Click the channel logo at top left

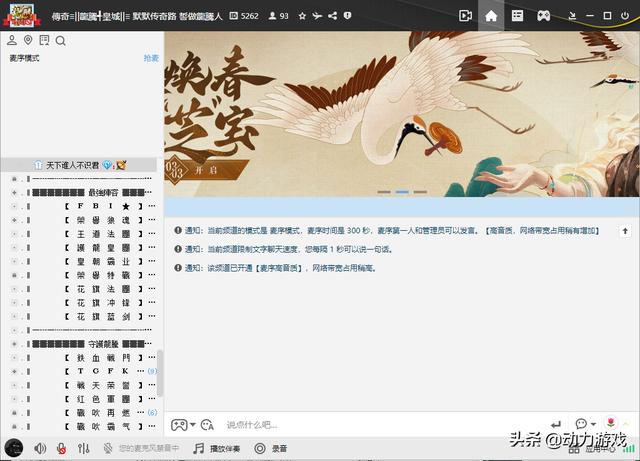point(22,15)
